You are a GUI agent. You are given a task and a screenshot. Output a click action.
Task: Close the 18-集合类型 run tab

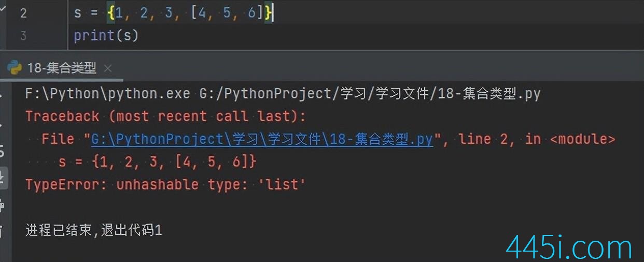[108, 68]
